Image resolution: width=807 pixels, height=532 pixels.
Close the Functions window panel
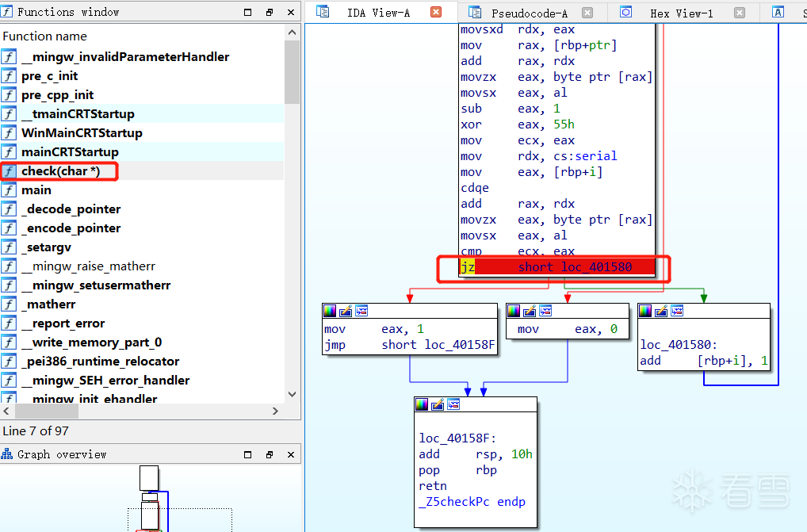[x=291, y=13]
